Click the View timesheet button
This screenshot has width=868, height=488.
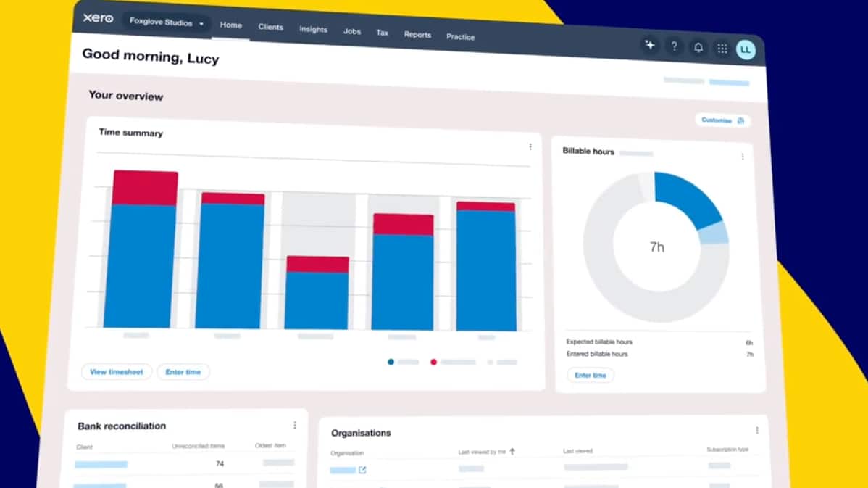pos(116,372)
